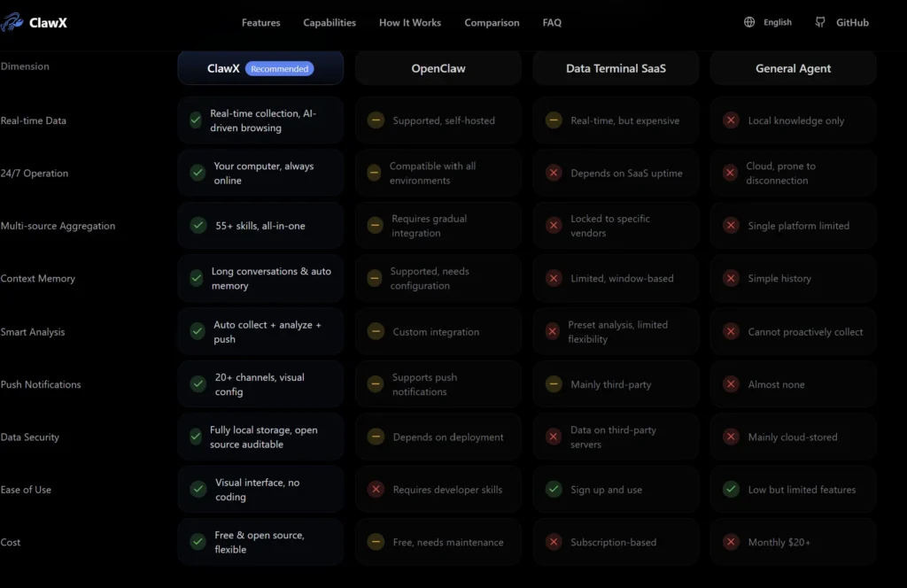Click the green checkmark for Real-time Data under ClawX
The width and height of the screenshot is (907, 588).
point(198,120)
